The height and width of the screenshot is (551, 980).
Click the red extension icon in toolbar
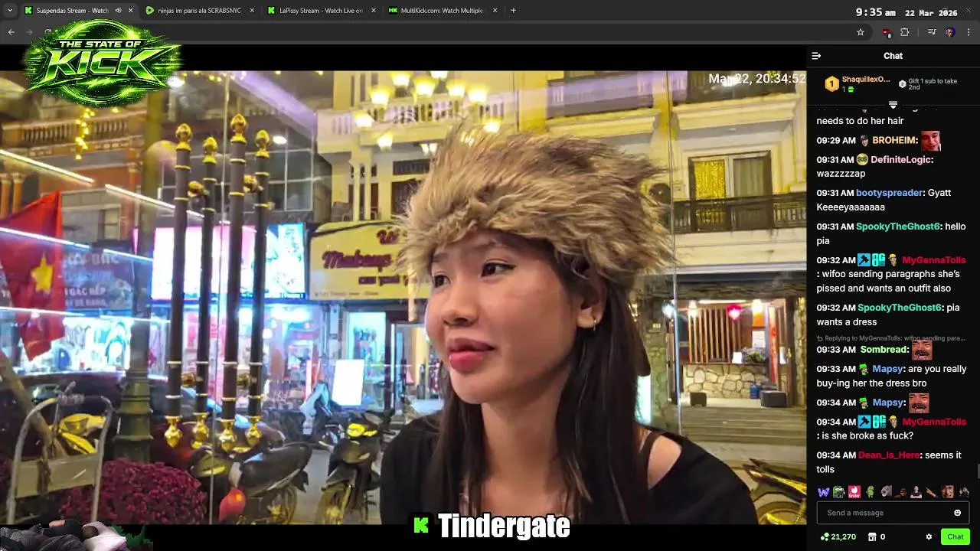coord(887,32)
